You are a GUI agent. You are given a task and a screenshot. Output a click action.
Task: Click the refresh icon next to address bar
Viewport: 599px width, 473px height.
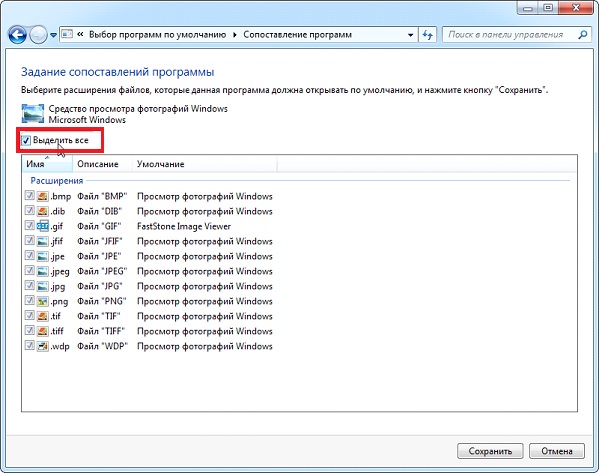click(427, 35)
